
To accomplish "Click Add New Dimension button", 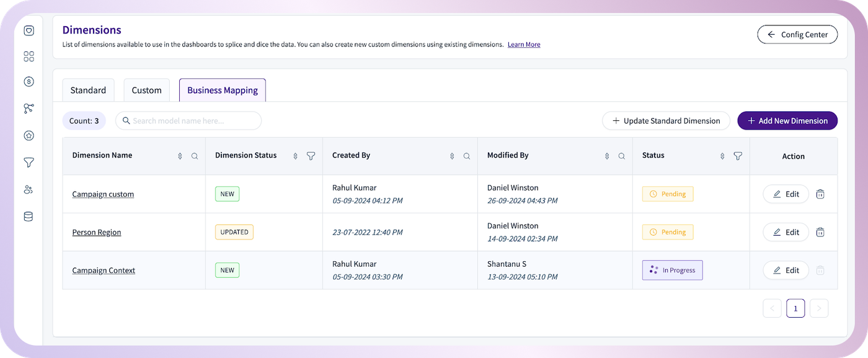I will 787,121.
